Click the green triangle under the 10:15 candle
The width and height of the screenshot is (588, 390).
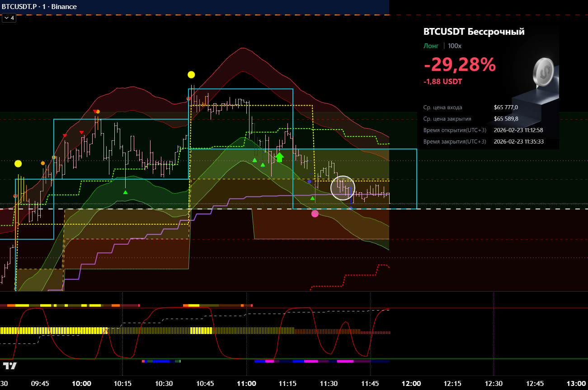pyautogui.click(x=125, y=192)
